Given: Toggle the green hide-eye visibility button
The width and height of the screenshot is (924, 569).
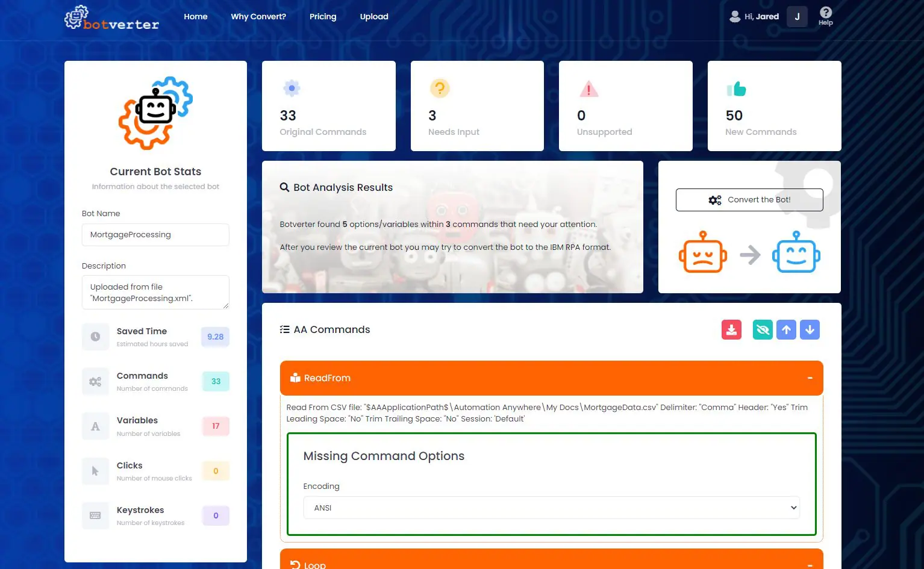Looking at the screenshot, I should (x=763, y=330).
